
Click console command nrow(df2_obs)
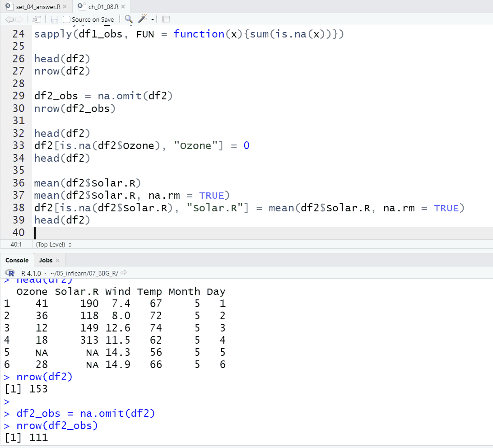click(57, 426)
